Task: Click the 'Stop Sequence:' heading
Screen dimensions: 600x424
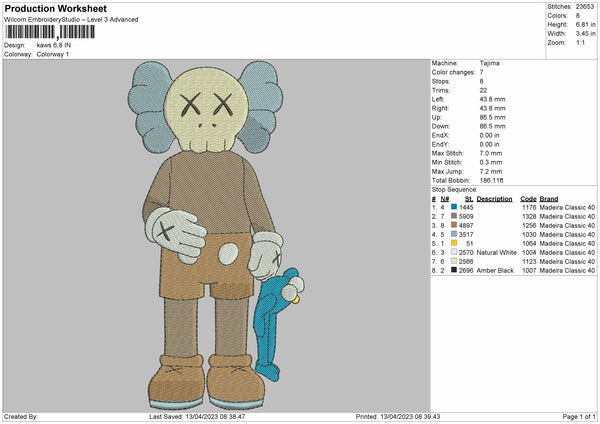Action: point(455,189)
